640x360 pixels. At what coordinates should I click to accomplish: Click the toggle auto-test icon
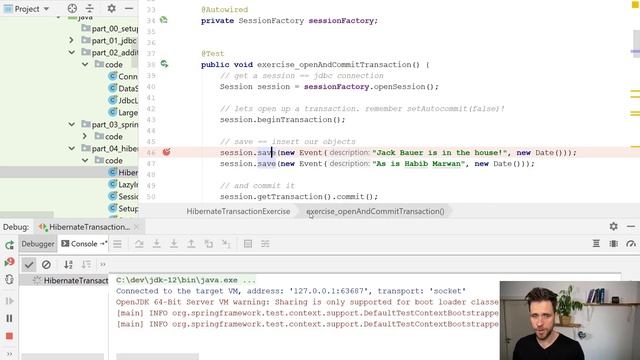(9, 280)
